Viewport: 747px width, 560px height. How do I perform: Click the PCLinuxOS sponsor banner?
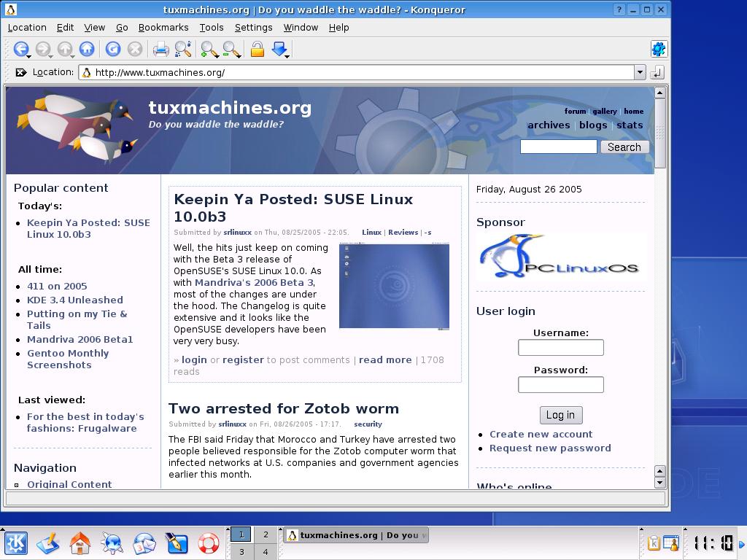point(560,257)
